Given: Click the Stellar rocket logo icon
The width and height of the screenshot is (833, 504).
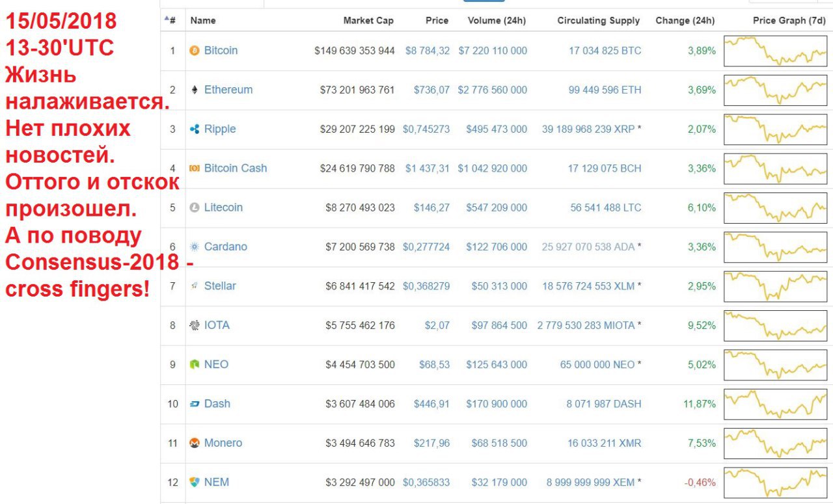Looking at the screenshot, I should [194, 286].
